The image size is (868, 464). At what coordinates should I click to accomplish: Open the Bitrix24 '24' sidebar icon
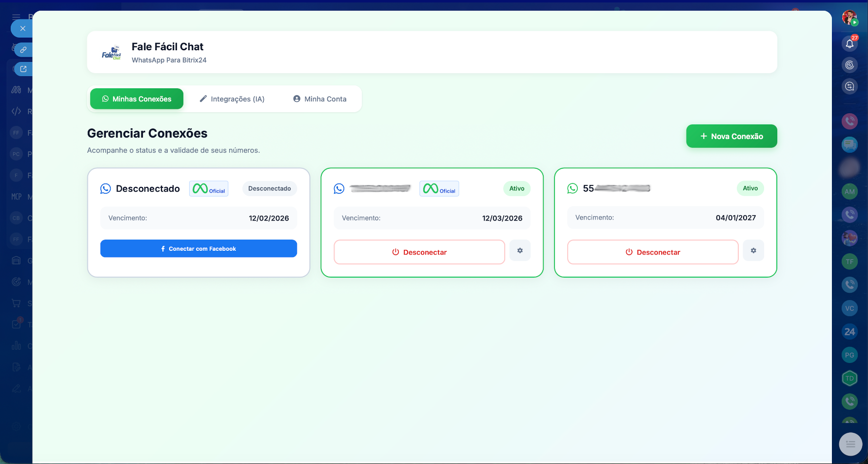click(x=849, y=332)
